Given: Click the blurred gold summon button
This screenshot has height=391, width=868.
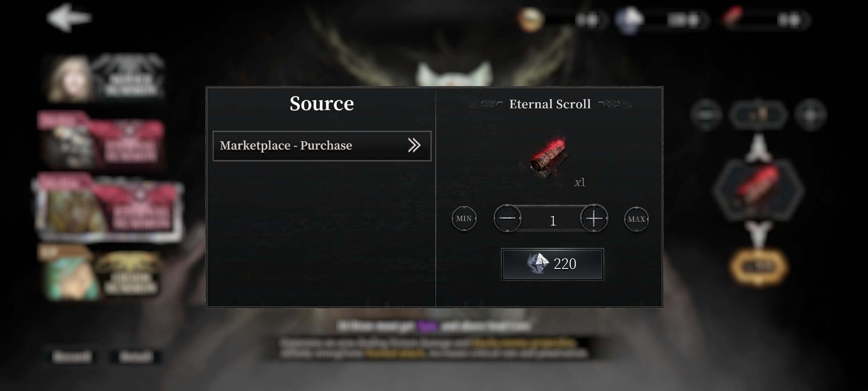Looking at the screenshot, I should tap(759, 267).
